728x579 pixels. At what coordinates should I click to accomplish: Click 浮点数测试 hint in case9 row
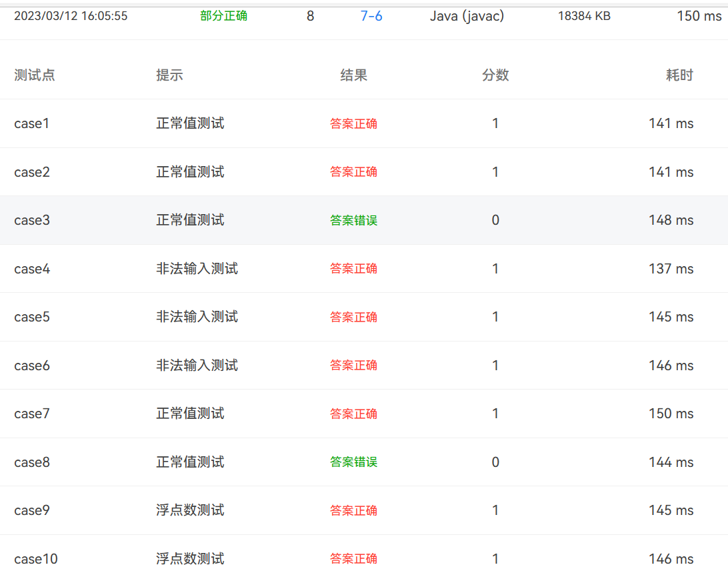click(x=190, y=510)
